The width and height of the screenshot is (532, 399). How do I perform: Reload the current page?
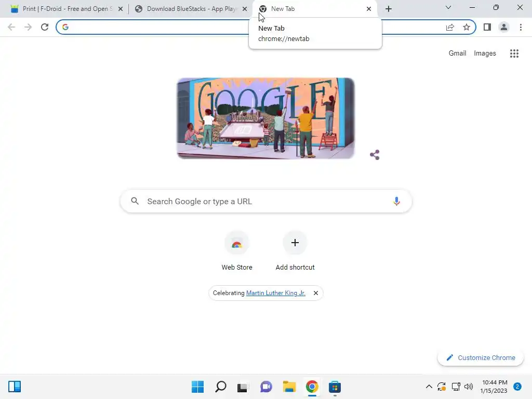tap(45, 27)
